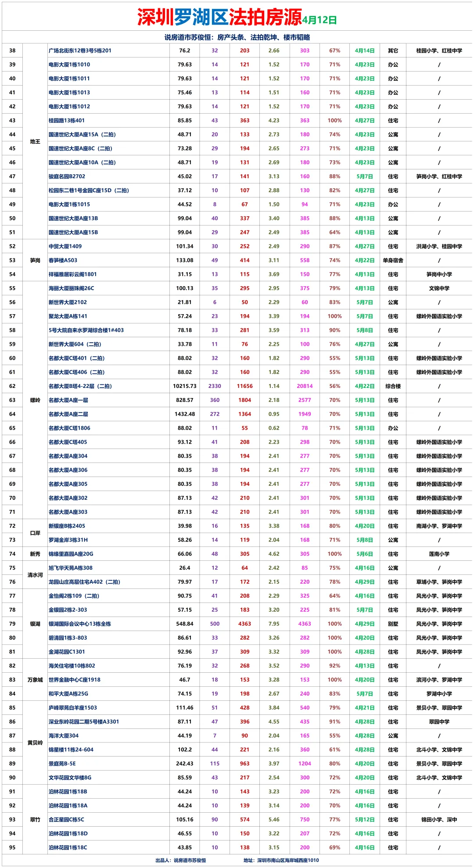Select property 电影大厦1栋1010
This screenshot has width=474, height=868.
coord(69,65)
